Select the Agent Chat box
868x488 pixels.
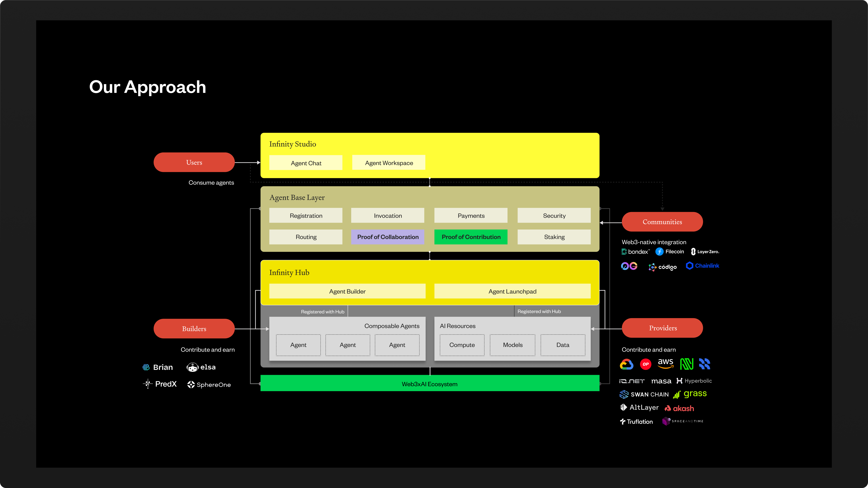pyautogui.click(x=306, y=163)
